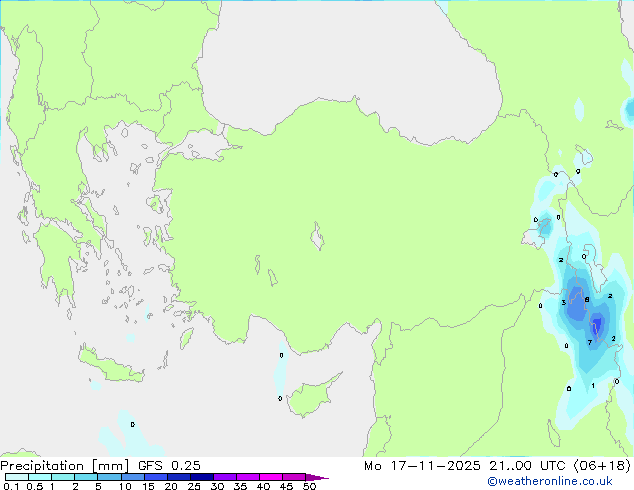
Task: Click the 2–5 mm legend color box
Action: click(86, 477)
